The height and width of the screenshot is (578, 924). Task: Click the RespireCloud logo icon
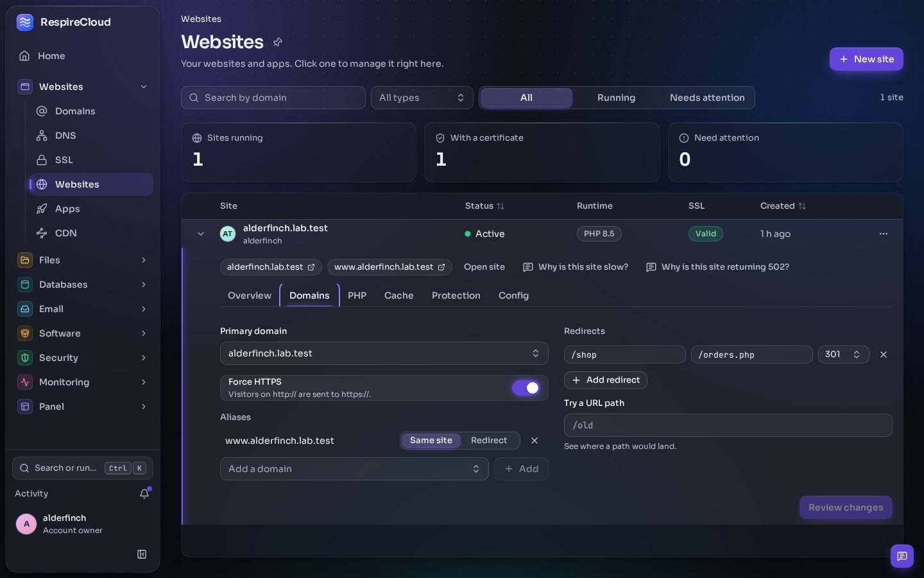coord(25,22)
